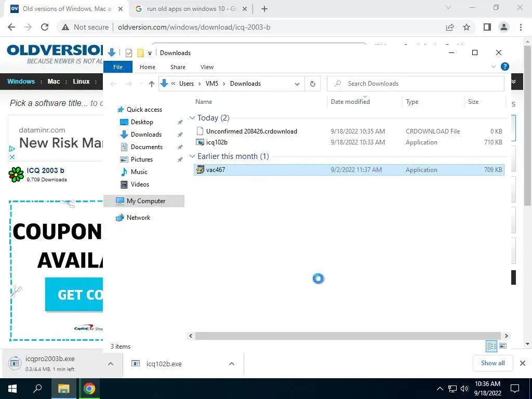Select the icq102b application file
Screen dimensions: 532x399
[349, 142]
